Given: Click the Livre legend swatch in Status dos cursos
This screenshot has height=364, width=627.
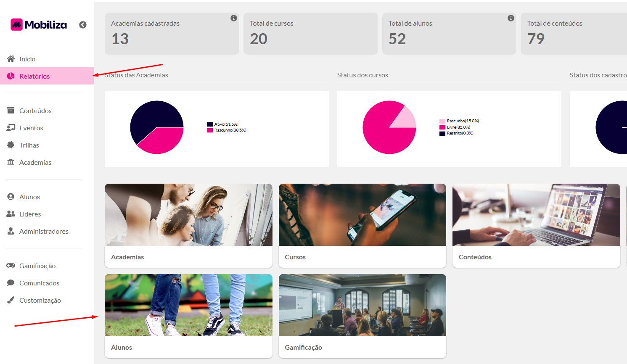Looking at the screenshot, I should 442,127.
